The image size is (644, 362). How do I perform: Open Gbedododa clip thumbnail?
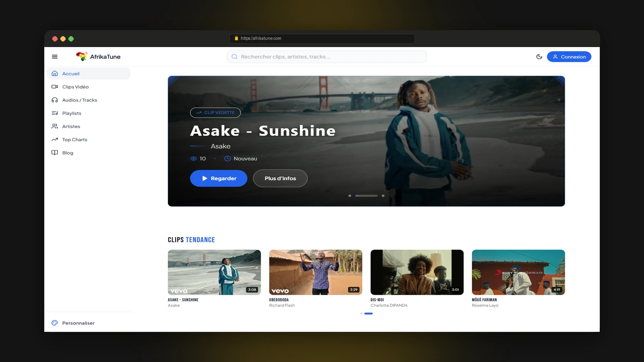click(316, 272)
